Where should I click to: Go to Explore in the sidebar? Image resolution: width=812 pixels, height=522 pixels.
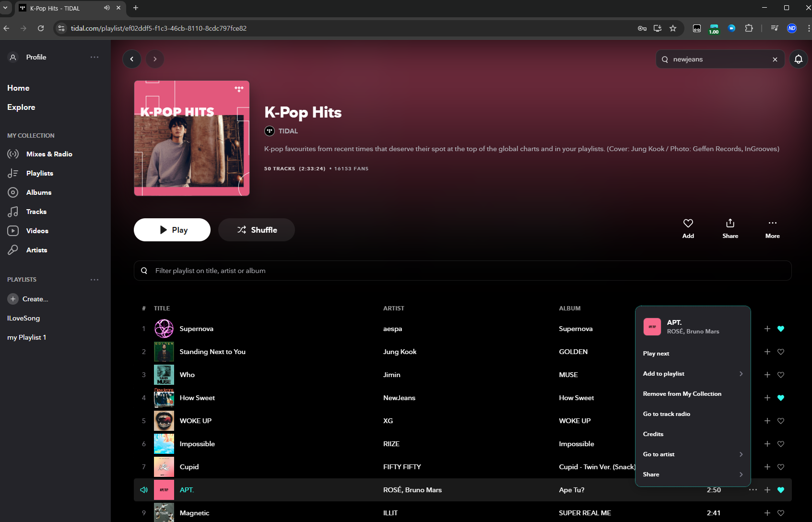point(21,107)
